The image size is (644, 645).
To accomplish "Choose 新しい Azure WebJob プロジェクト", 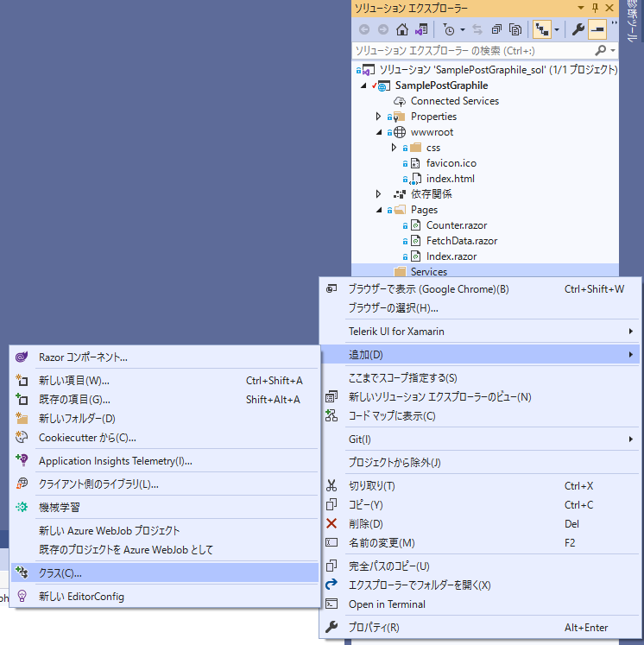I will pyautogui.click(x=165, y=531).
